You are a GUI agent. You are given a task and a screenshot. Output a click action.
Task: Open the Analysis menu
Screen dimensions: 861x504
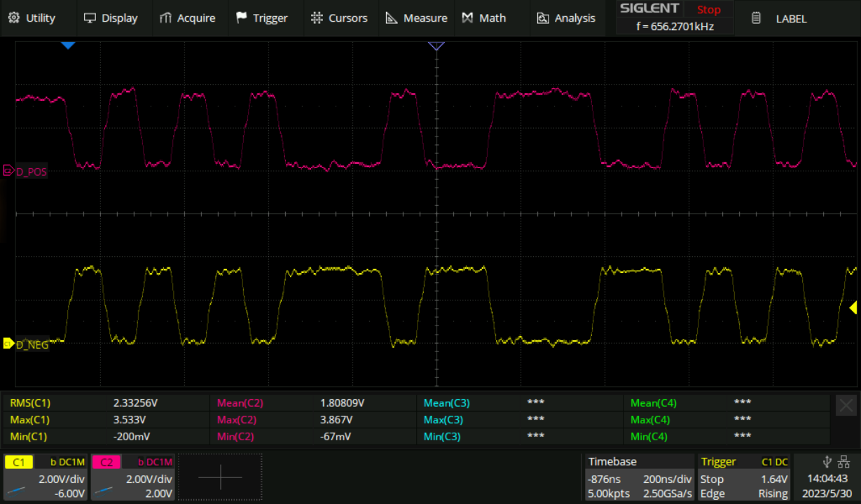pos(566,18)
